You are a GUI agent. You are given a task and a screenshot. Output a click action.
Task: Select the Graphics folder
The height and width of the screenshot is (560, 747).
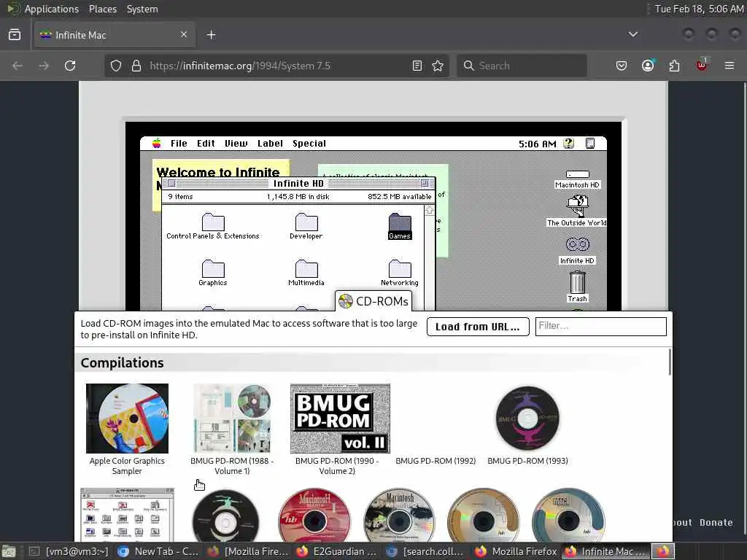point(213,273)
